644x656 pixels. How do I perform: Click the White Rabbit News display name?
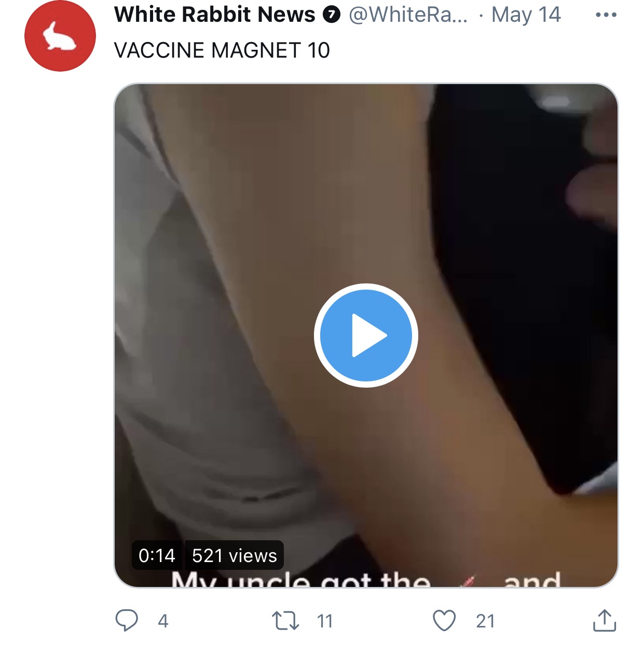(x=214, y=15)
